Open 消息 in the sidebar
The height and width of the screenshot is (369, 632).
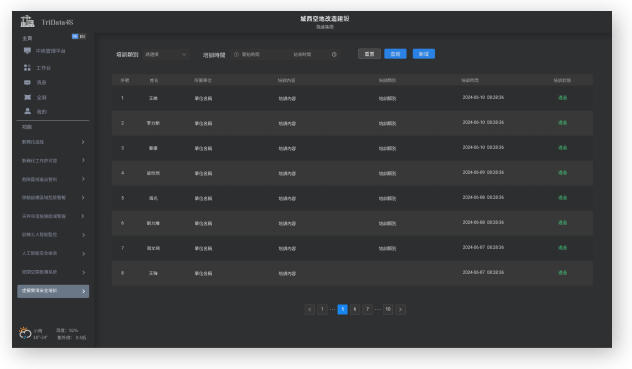[x=41, y=82]
